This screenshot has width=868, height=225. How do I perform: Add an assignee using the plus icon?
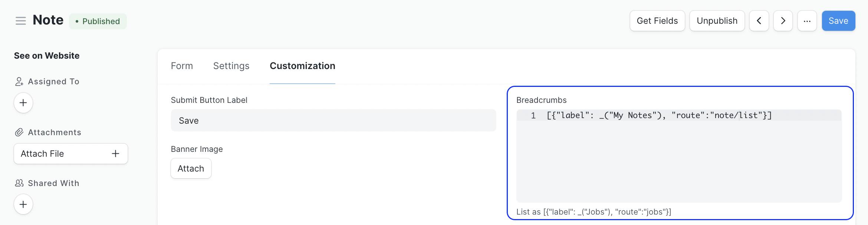(x=23, y=103)
